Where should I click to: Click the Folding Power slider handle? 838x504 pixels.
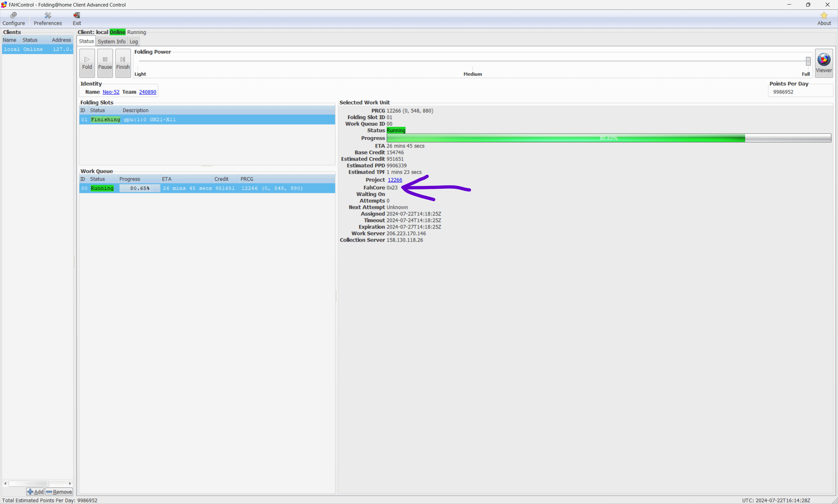[x=808, y=61]
